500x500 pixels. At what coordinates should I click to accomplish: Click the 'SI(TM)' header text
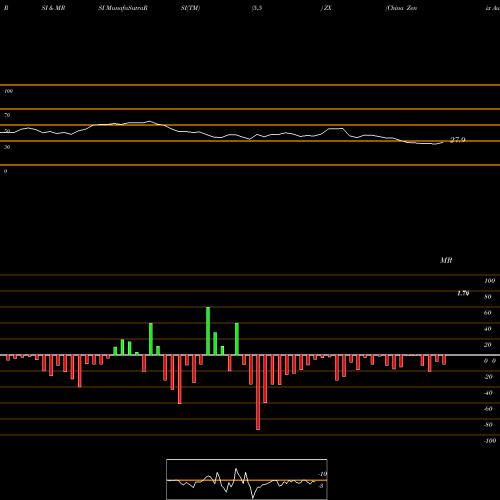point(190,8)
